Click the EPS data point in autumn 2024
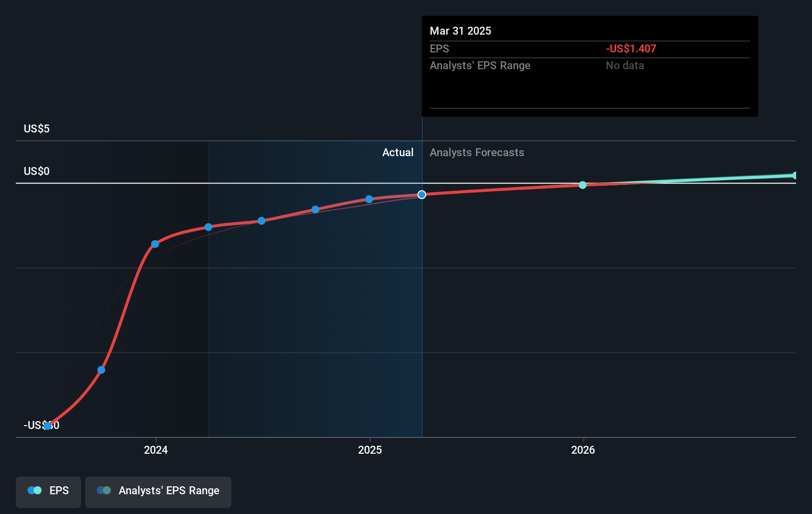 coord(316,210)
